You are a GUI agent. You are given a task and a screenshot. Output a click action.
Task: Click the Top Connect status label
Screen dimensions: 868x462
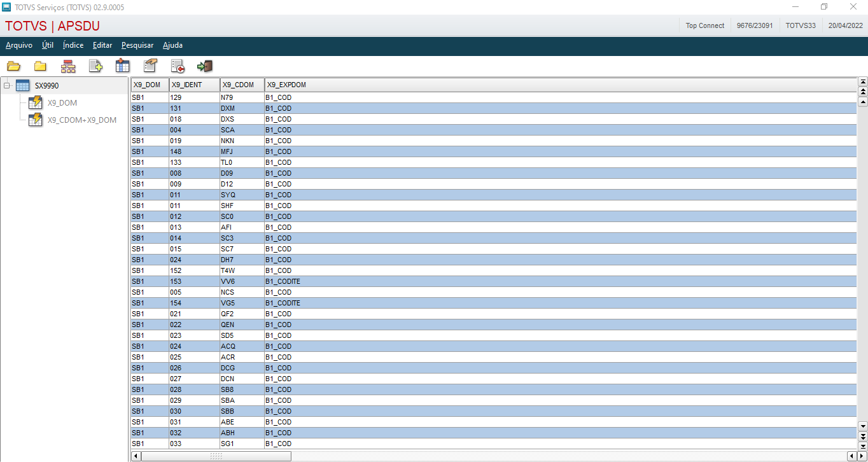coord(705,25)
